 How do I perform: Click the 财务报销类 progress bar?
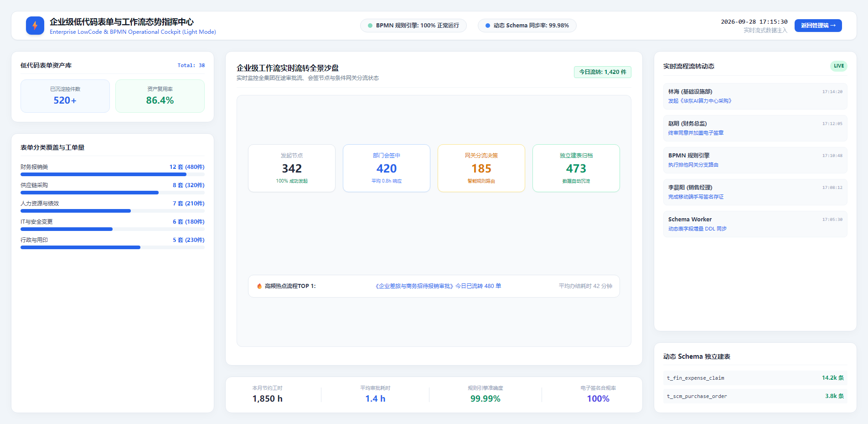click(x=113, y=174)
